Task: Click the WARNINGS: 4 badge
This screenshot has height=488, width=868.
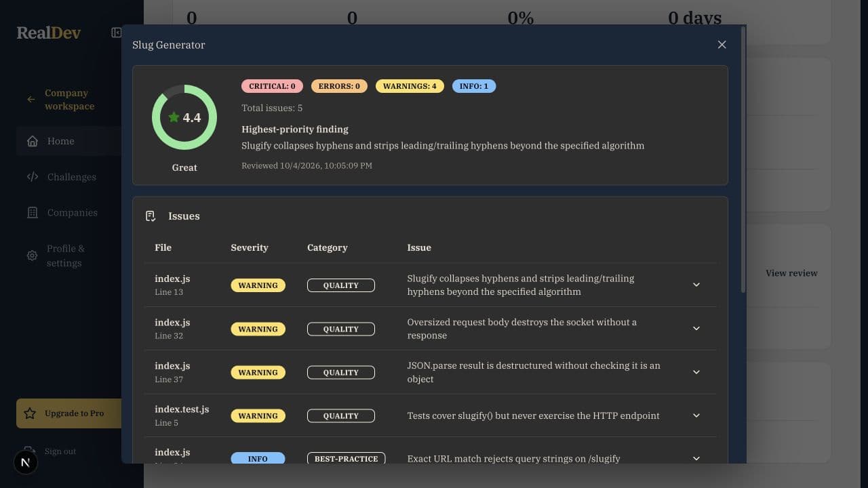Action: (410, 86)
